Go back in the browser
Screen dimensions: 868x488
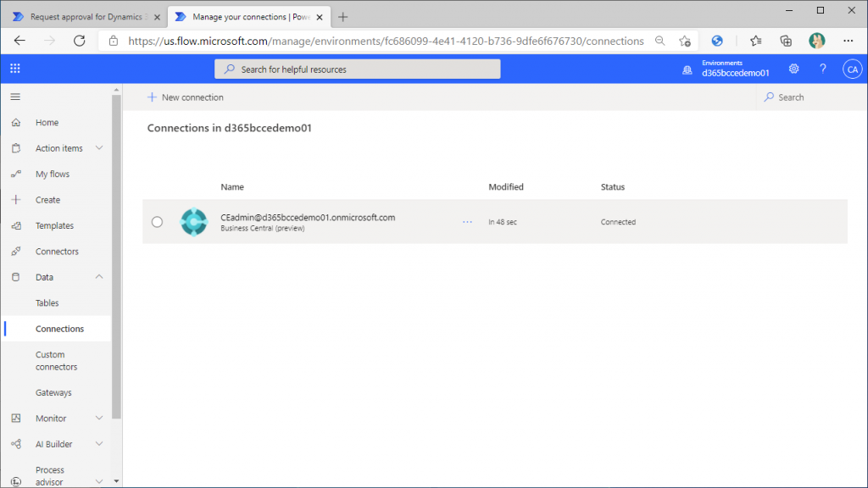click(20, 41)
